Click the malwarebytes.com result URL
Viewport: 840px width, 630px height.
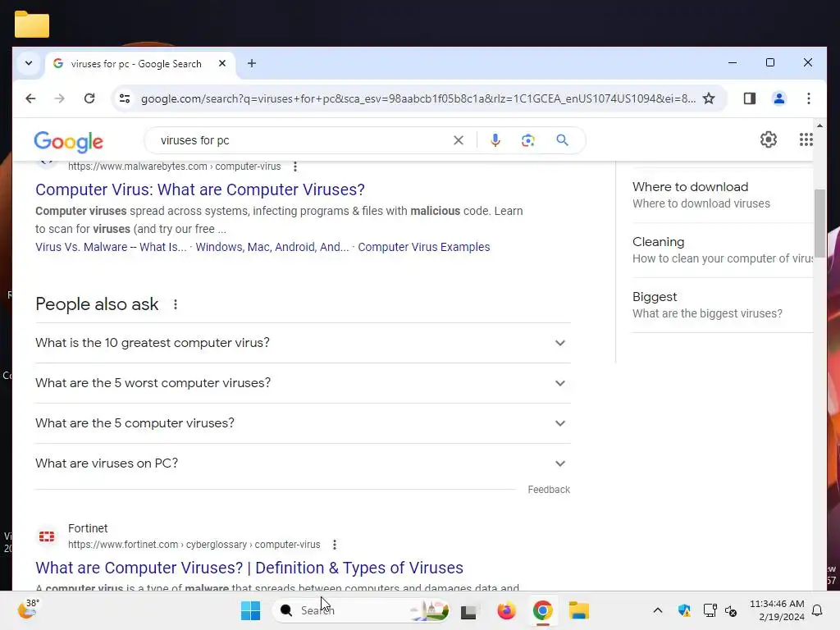pos(174,167)
